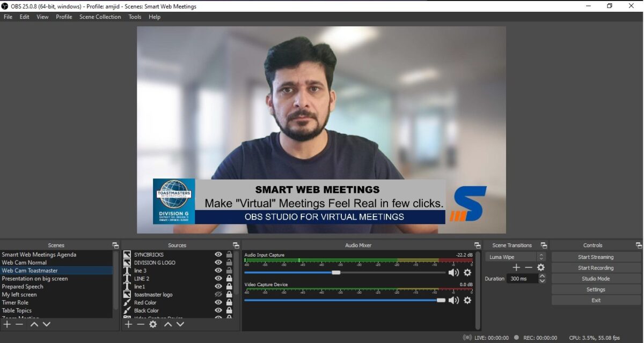Select Smarrt Web Meetings Agenda scene
Viewport: 644px width, 343px height.
pos(39,255)
